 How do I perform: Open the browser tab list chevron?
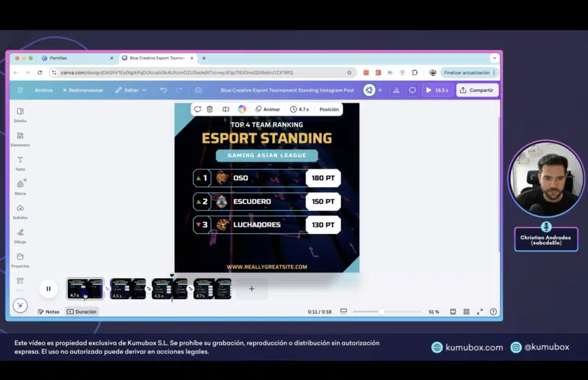[x=494, y=58]
